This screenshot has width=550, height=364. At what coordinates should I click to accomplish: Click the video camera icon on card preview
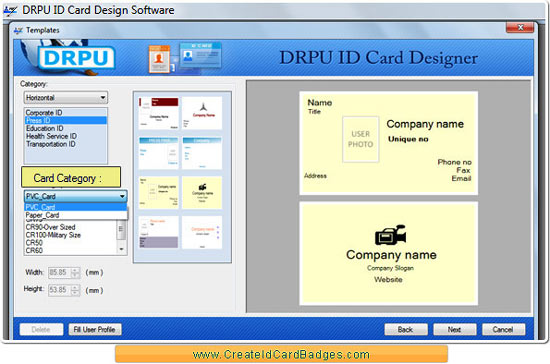coord(390,235)
